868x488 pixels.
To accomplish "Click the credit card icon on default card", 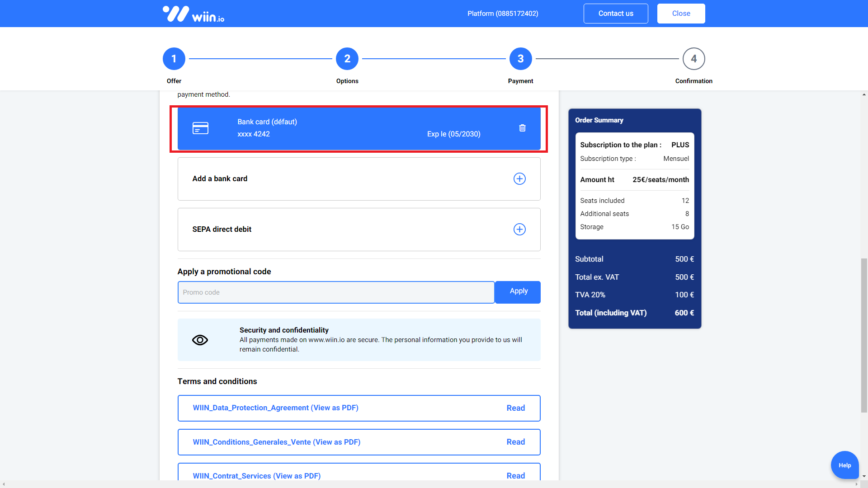I will pyautogui.click(x=200, y=128).
